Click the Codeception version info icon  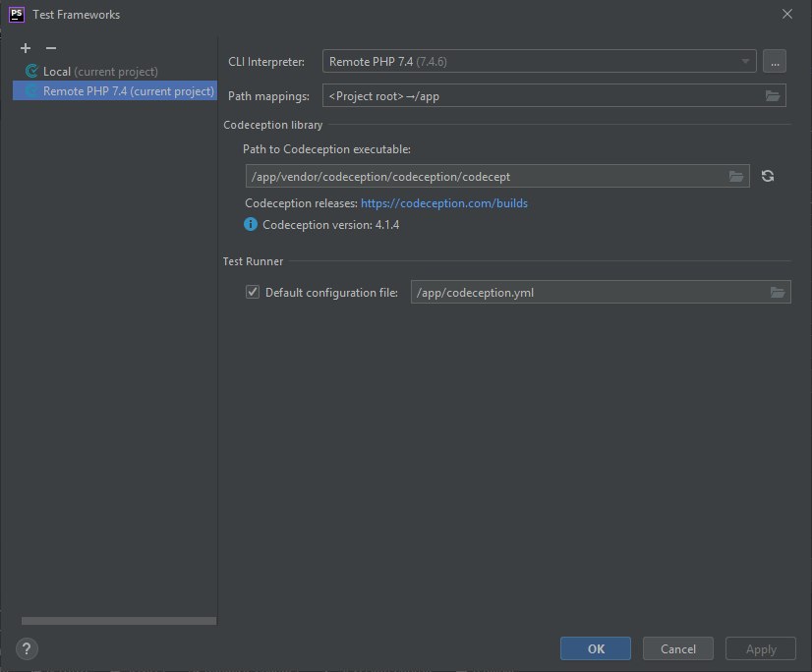(250, 224)
